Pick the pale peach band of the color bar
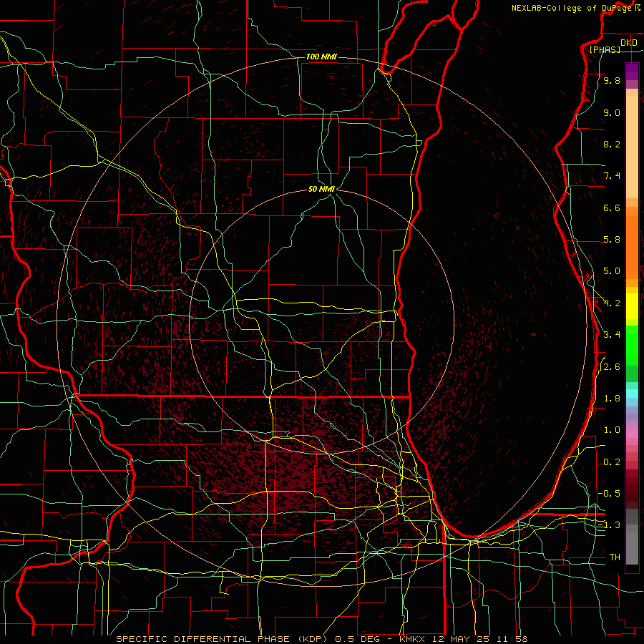 pyautogui.click(x=632, y=148)
